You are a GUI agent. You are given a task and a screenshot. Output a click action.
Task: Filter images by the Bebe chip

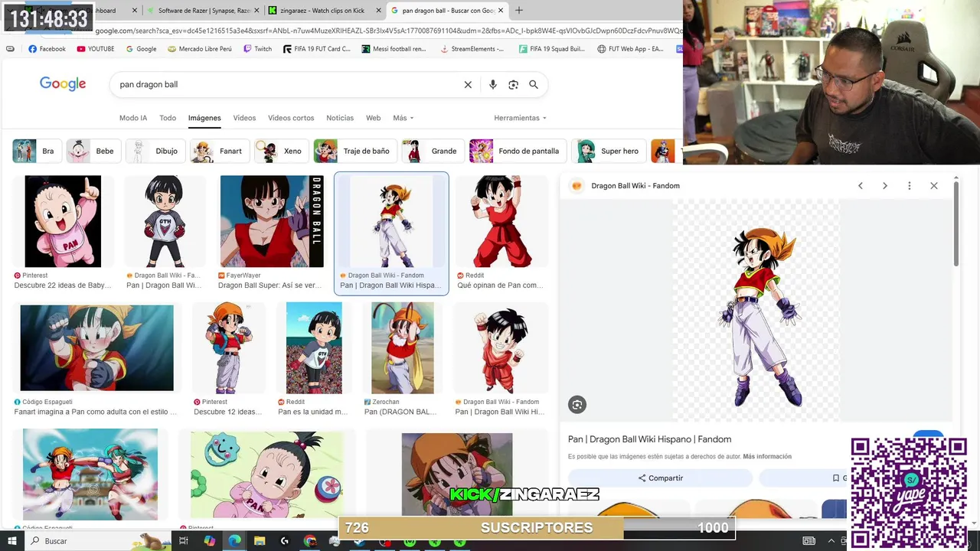93,152
